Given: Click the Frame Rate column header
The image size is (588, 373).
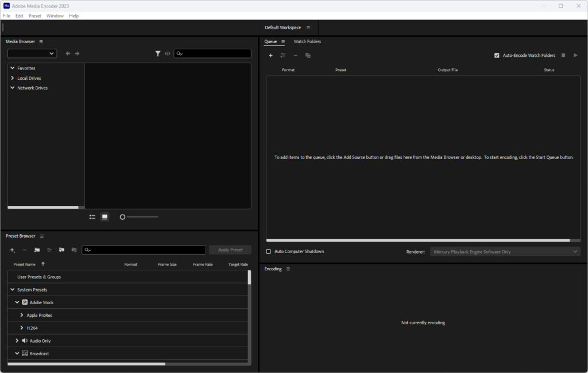Looking at the screenshot, I should click(x=203, y=265).
